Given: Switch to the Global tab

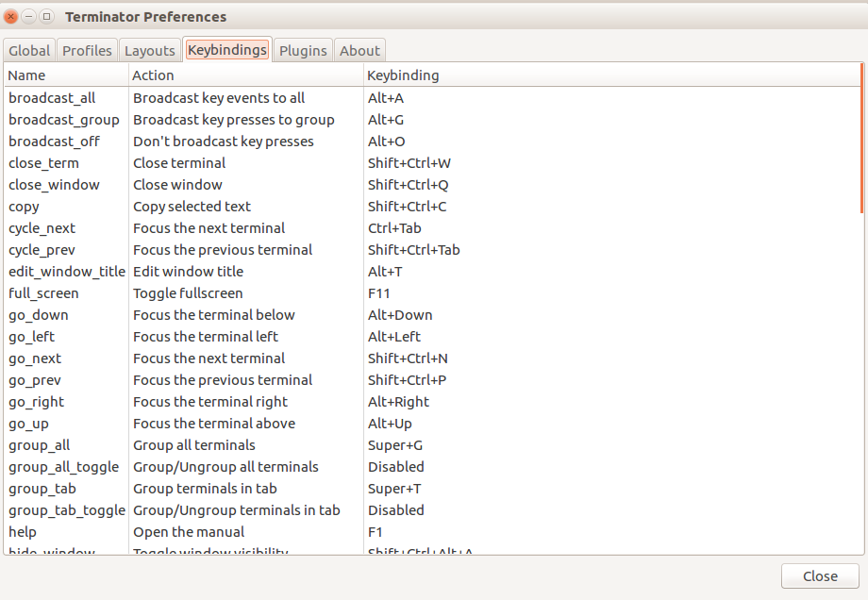Looking at the screenshot, I should coord(29,50).
